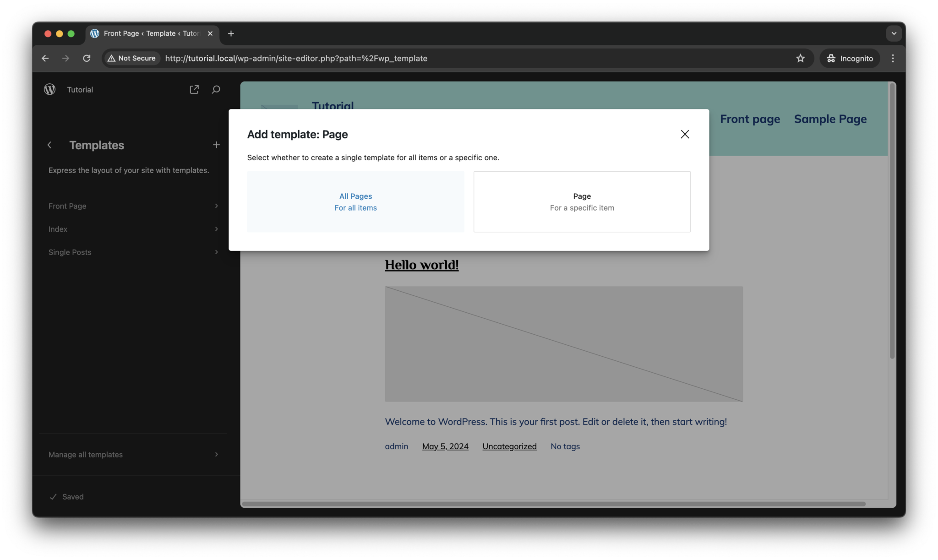Screen dimensions: 938x560
Task: Reload the page with the refresh icon
Action: click(x=87, y=58)
